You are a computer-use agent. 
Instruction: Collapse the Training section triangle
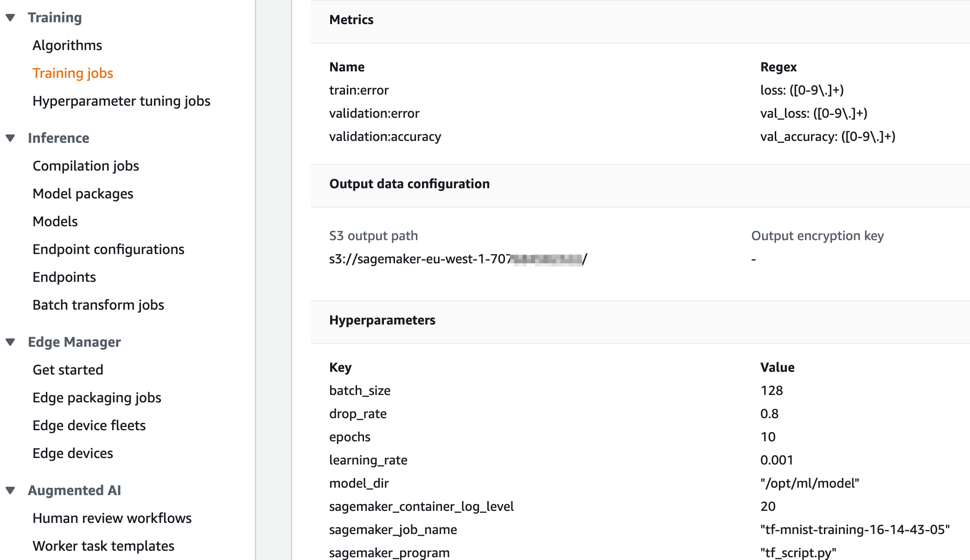click(10, 18)
